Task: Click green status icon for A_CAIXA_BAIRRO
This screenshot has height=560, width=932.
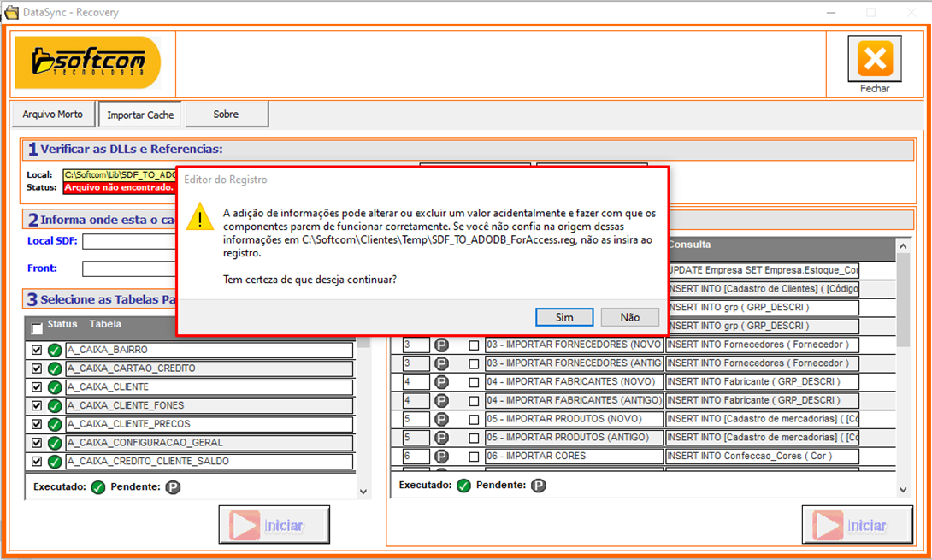Action: click(x=55, y=351)
